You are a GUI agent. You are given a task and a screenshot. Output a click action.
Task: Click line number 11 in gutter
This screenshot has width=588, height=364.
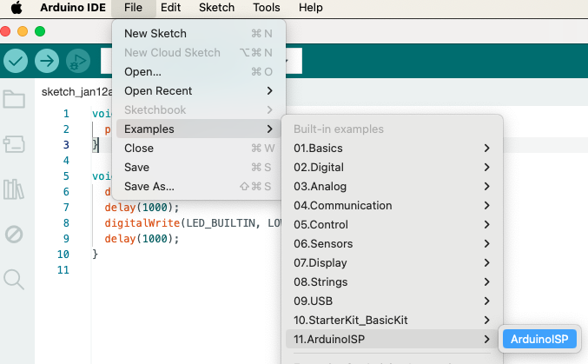click(63, 270)
